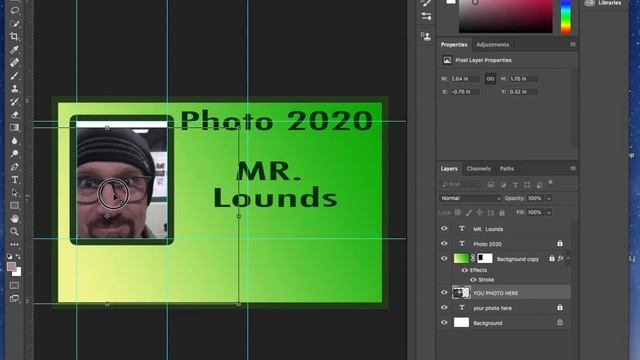The image size is (640, 360).
Task: Hide the YOU PHOTO HERE layer
Action: (x=444, y=292)
